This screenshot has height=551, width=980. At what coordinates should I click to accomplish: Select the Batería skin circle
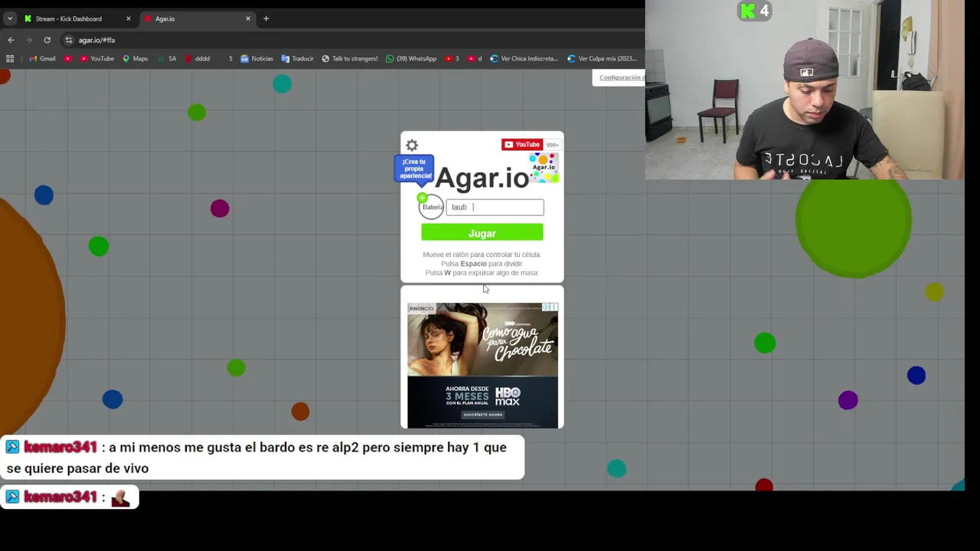pyautogui.click(x=432, y=207)
